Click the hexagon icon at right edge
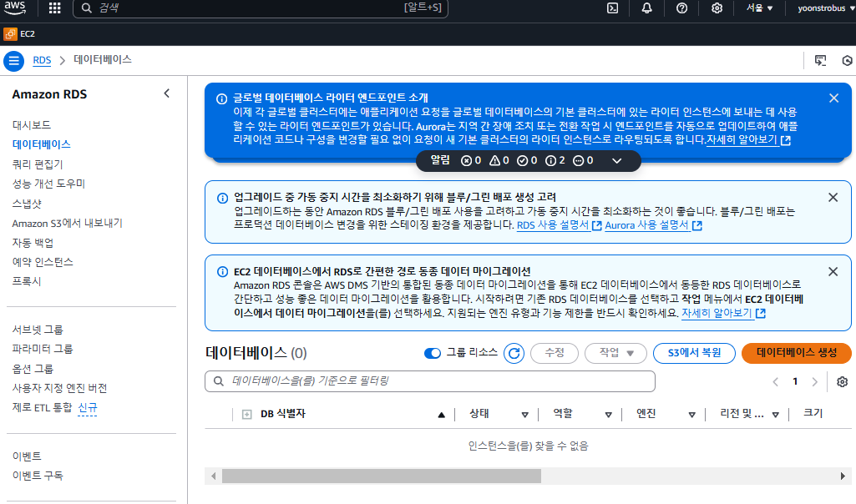The height and width of the screenshot is (504, 856). (848, 61)
